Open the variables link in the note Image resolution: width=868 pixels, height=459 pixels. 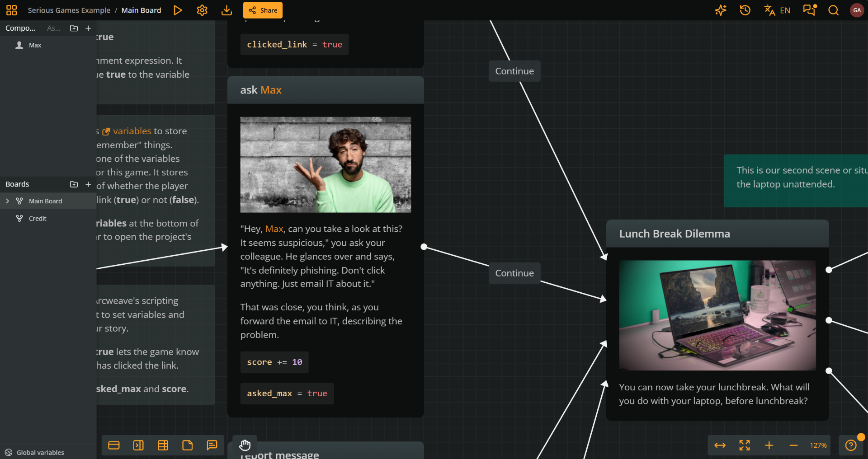pyautogui.click(x=132, y=131)
